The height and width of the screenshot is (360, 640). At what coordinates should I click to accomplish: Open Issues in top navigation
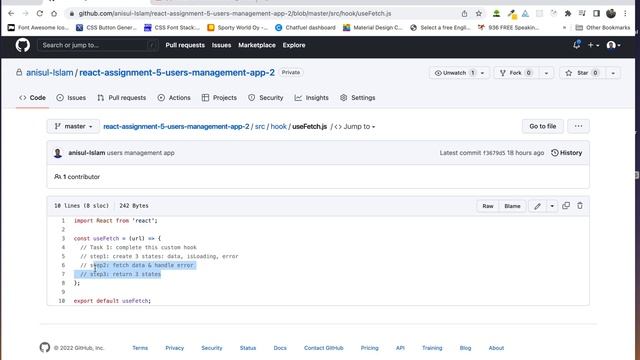(x=221, y=45)
